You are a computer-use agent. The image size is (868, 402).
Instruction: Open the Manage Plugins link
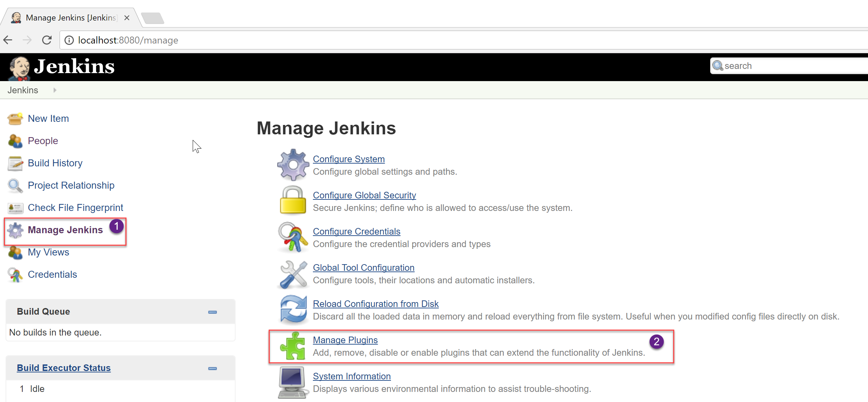(345, 340)
